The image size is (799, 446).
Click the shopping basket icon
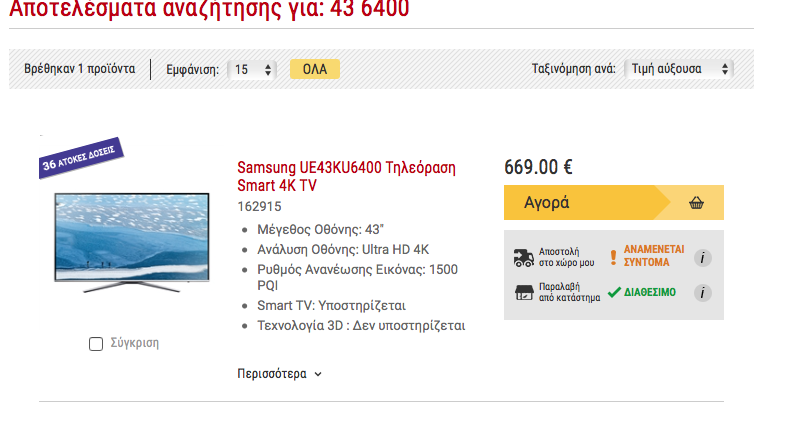[696, 203]
